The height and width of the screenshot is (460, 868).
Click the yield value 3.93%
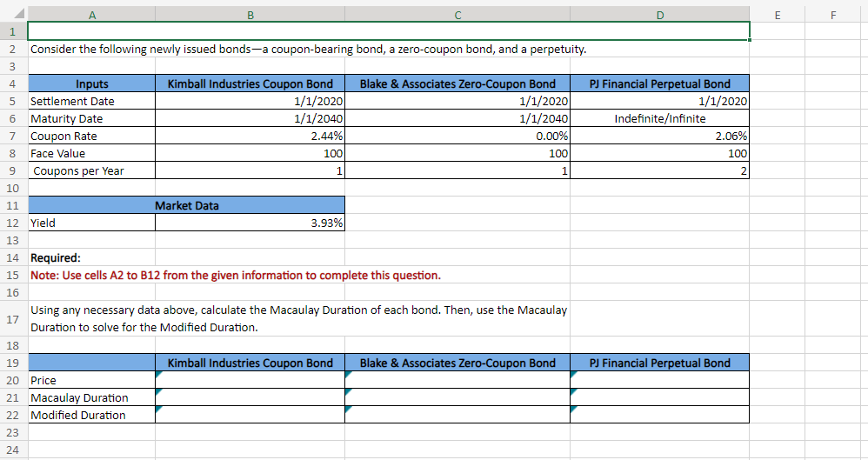250,223
